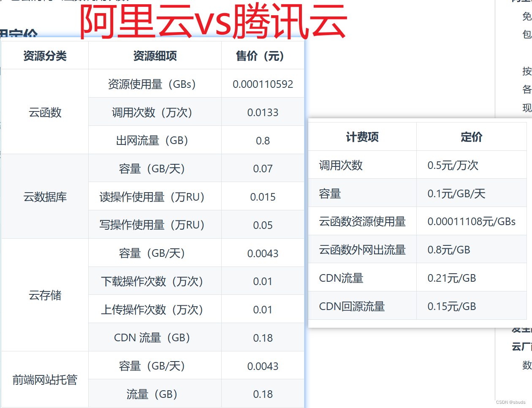Click the 定价 header in right table
The image size is (532, 408).
(472, 137)
